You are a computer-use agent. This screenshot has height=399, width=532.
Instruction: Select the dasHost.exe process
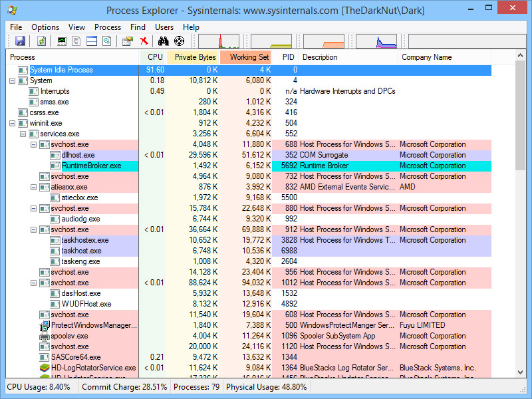click(x=81, y=293)
